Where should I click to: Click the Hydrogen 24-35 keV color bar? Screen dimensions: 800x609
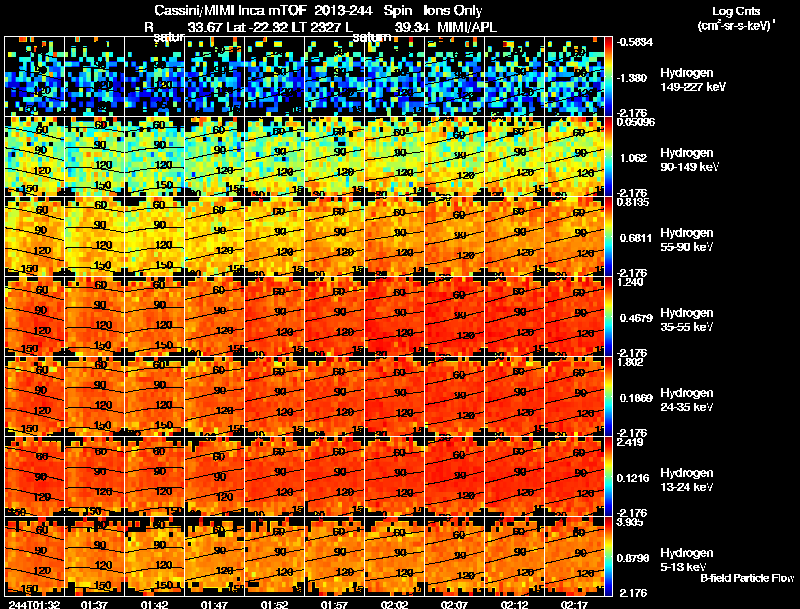(x=608, y=396)
